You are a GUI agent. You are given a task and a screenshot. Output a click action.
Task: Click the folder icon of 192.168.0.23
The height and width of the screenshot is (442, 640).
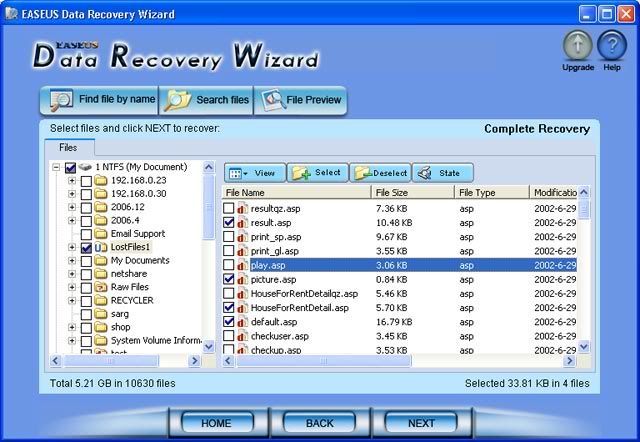[100, 180]
